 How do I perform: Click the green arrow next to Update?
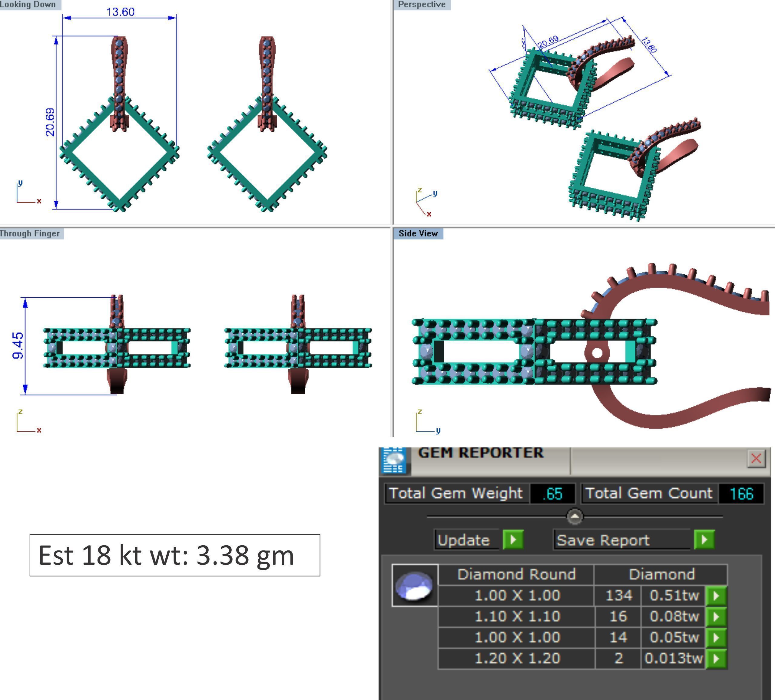(513, 540)
